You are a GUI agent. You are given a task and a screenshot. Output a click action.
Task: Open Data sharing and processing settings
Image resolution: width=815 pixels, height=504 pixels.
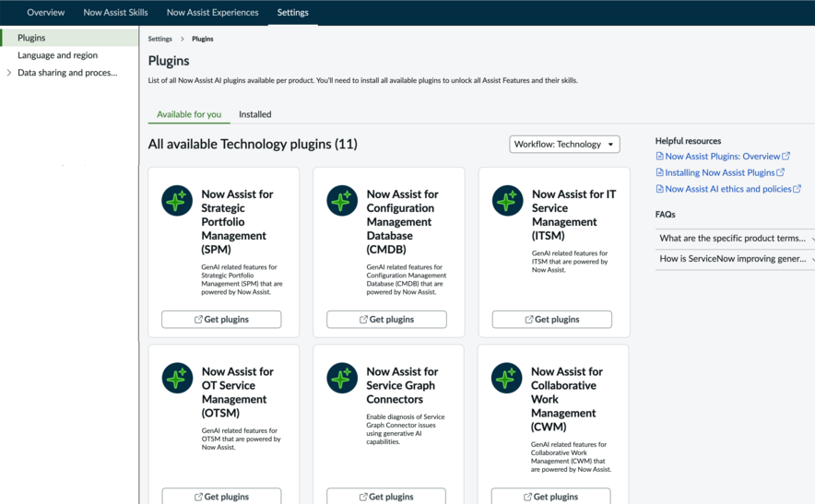click(x=67, y=73)
